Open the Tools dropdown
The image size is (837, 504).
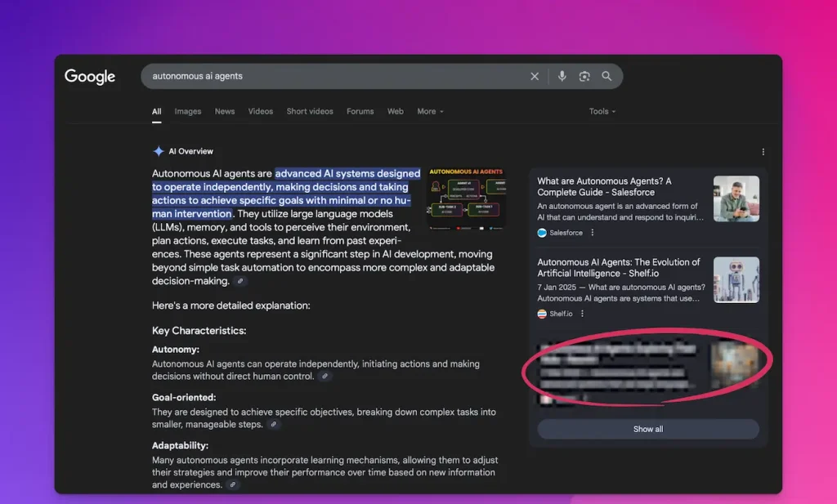602,111
